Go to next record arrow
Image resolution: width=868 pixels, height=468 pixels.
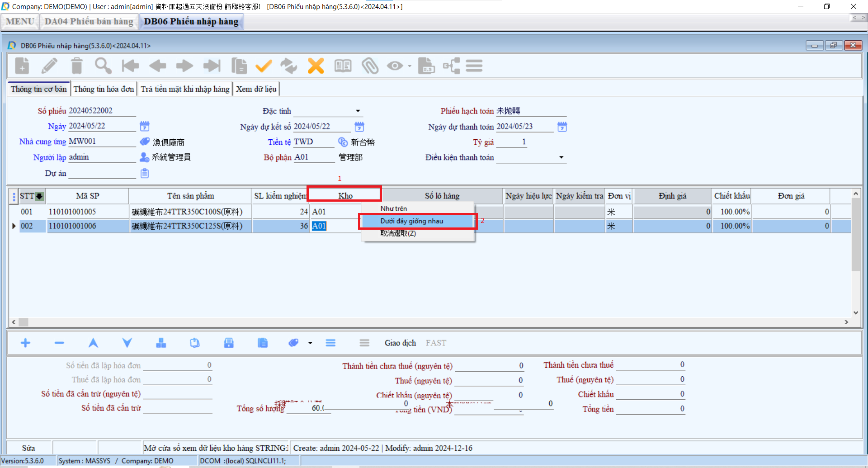[x=184, y=66]
